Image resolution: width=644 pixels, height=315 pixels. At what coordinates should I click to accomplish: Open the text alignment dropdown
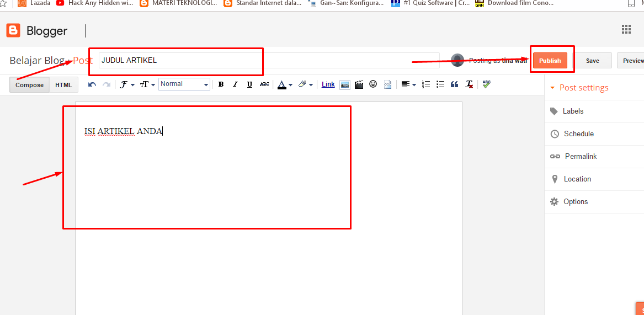click(408, 84)
